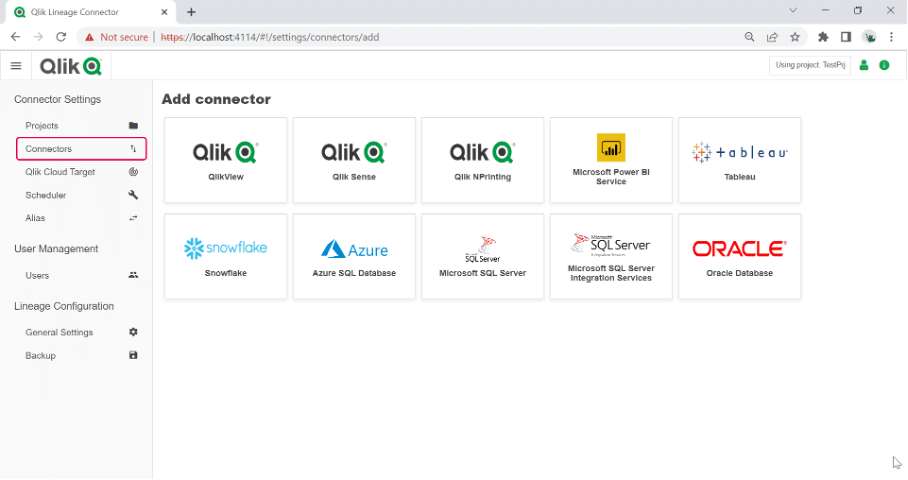The image size is (908, 480).
Task: Select Microsoft SQL Server Integration Services tile
Action: click(x=611, y=257)
